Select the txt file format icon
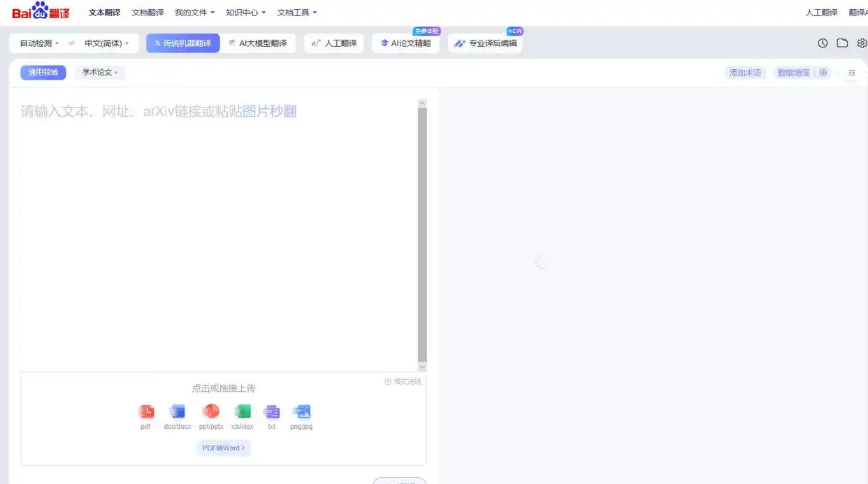Screen dimensions: 868x484 271,412
